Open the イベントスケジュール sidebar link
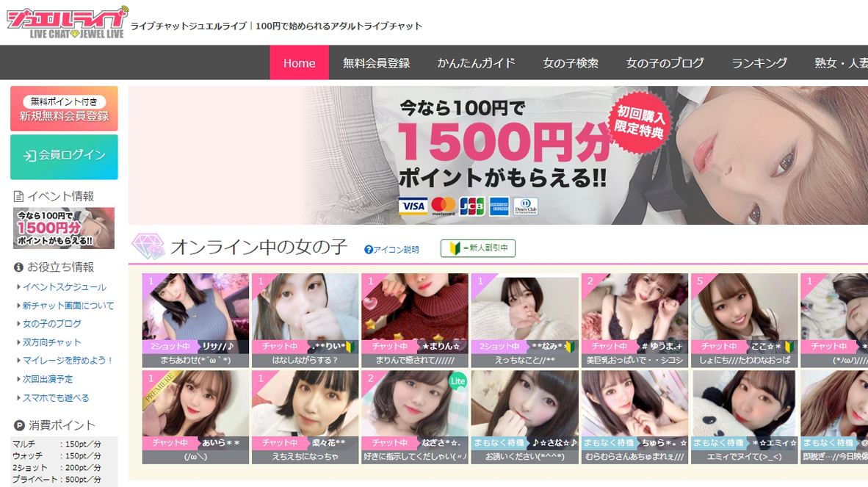The height and width of the screenshot is (487, 868). coord(65,287)
